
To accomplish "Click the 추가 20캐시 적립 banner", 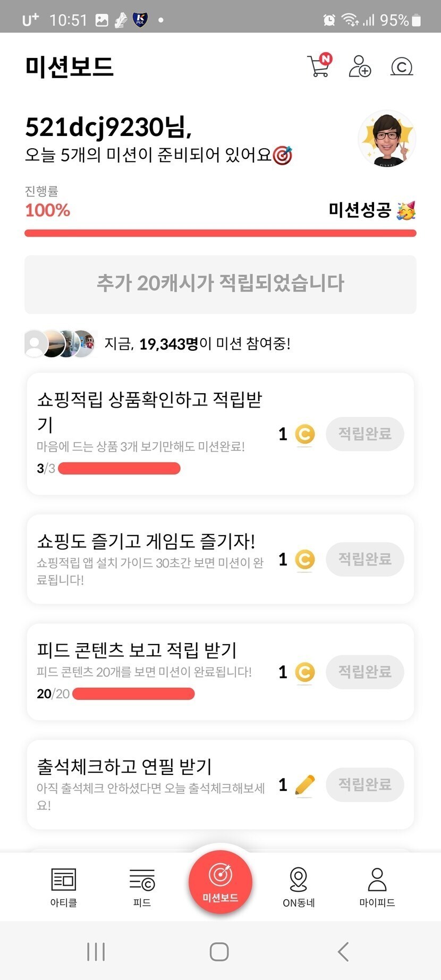I will 220,284.
